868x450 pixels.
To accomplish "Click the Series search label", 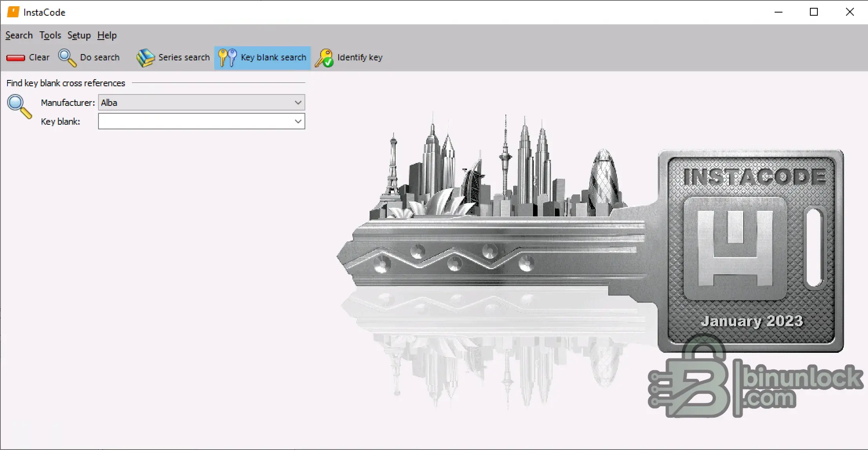I will click(184, 57).
